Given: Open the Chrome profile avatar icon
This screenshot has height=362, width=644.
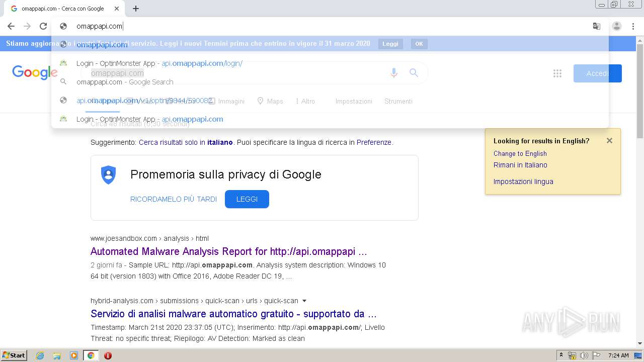Looking at the screenshot, I should [x=617, y=26].
